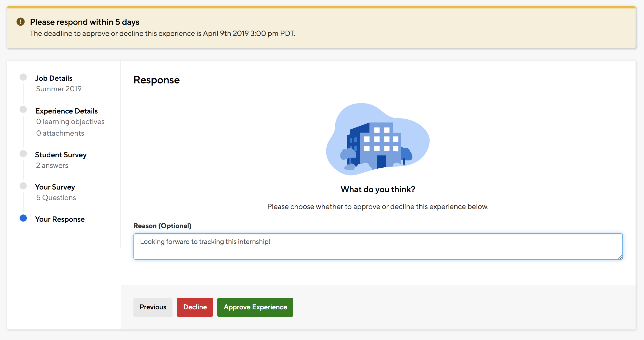Click the warning exclamation icon in banner
This screenshot has width=644, height=340.
point(21,22)
